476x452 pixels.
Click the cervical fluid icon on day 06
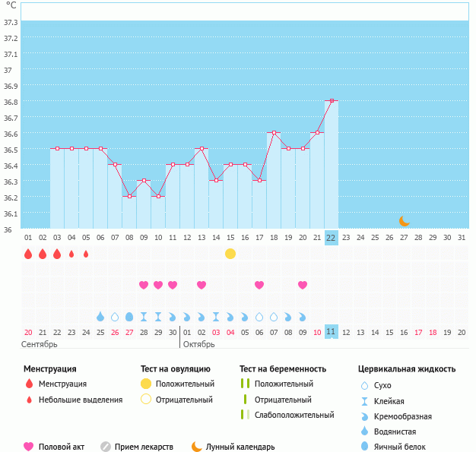(x=100, y=317)
